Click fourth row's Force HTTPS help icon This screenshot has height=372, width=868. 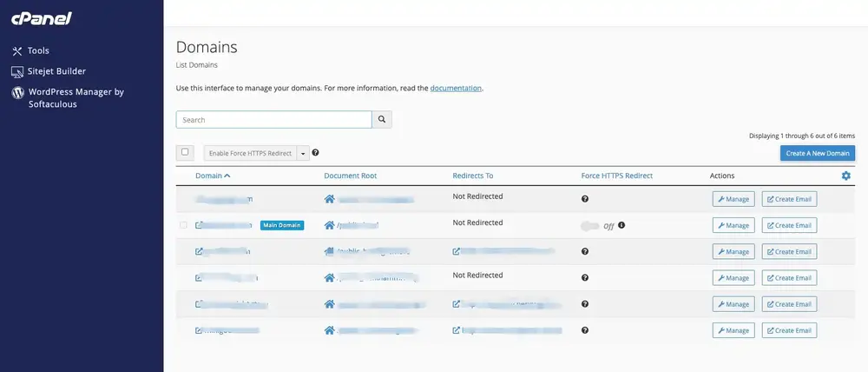point(585,278)
